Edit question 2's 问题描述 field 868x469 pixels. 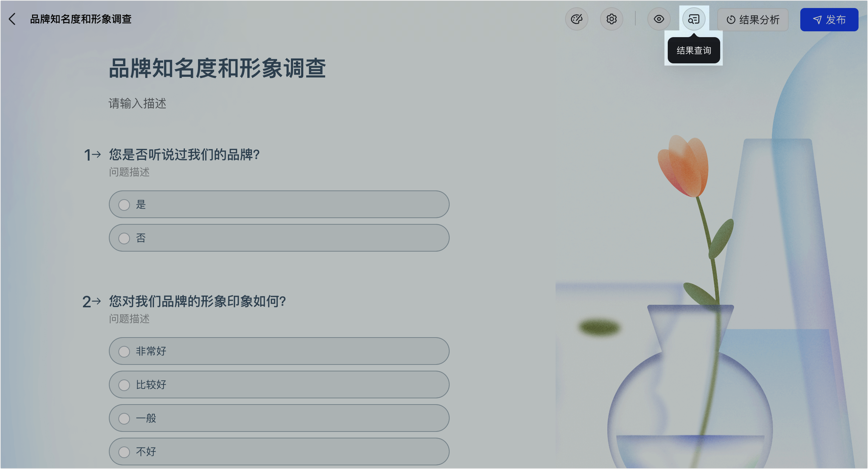[x=129, y=319]
